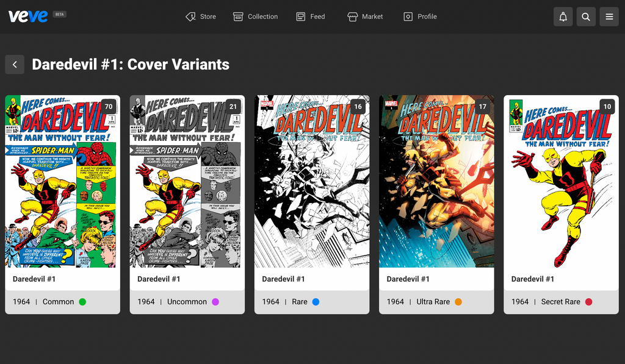Open notifications bell
Viewport: 625px width, 364px height.
pyautogui.click(x=563, y=16)
